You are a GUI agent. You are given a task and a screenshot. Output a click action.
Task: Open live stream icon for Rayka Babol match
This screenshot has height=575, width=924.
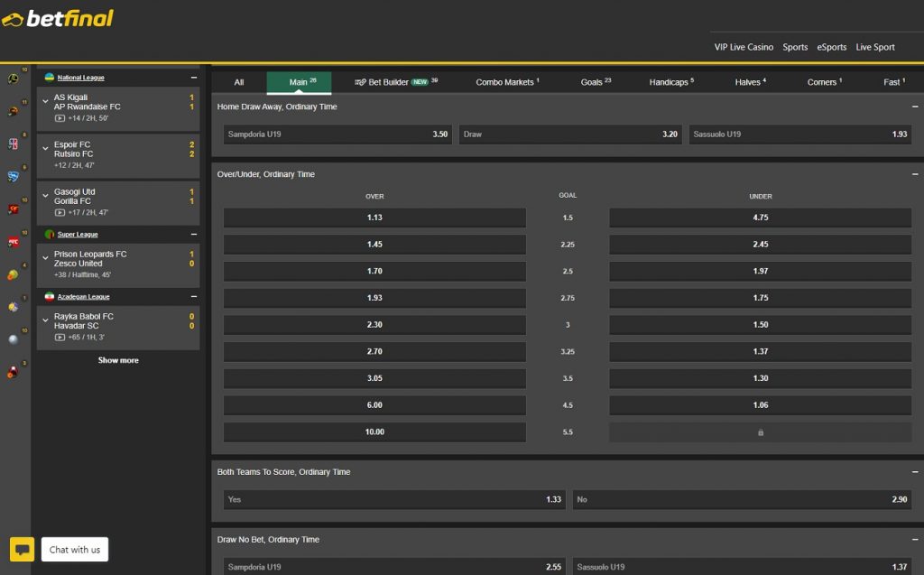[x=60, y=338]
